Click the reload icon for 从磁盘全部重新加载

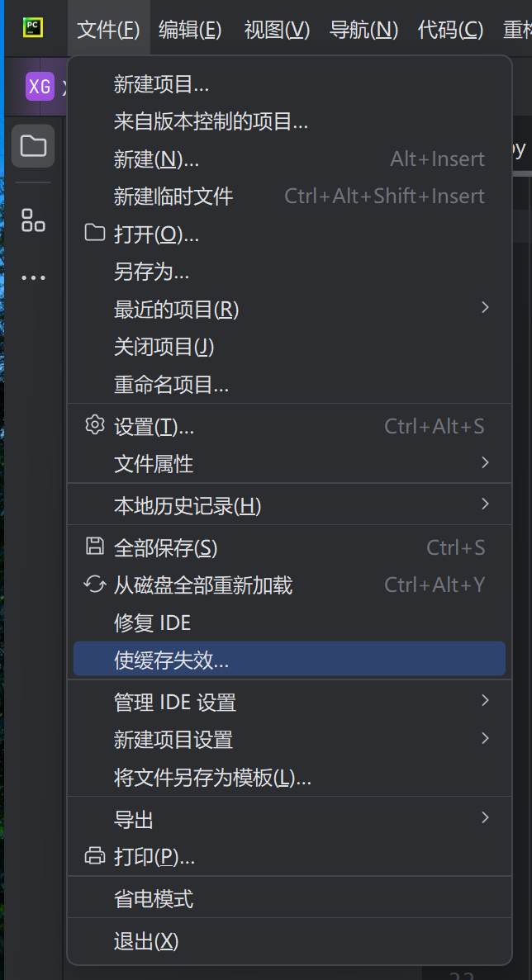(94, 585)
